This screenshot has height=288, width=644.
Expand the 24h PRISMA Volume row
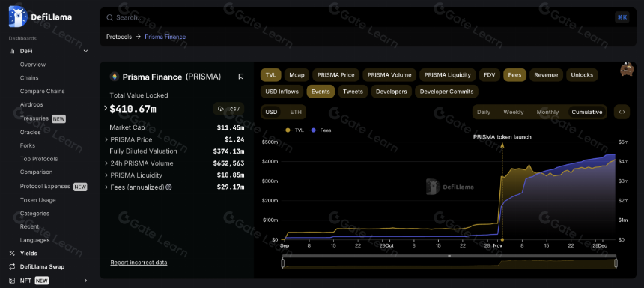[106, 163]
